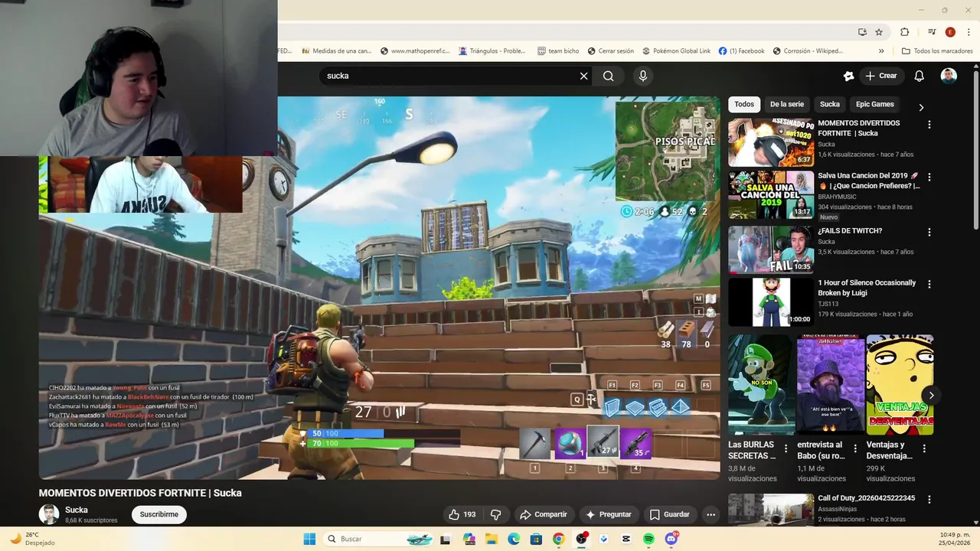Image resolution: width=980 pixels, height=551 pixels.
Task: Open the www.mathopenref.com bookmark
Action: click(414, 51)
